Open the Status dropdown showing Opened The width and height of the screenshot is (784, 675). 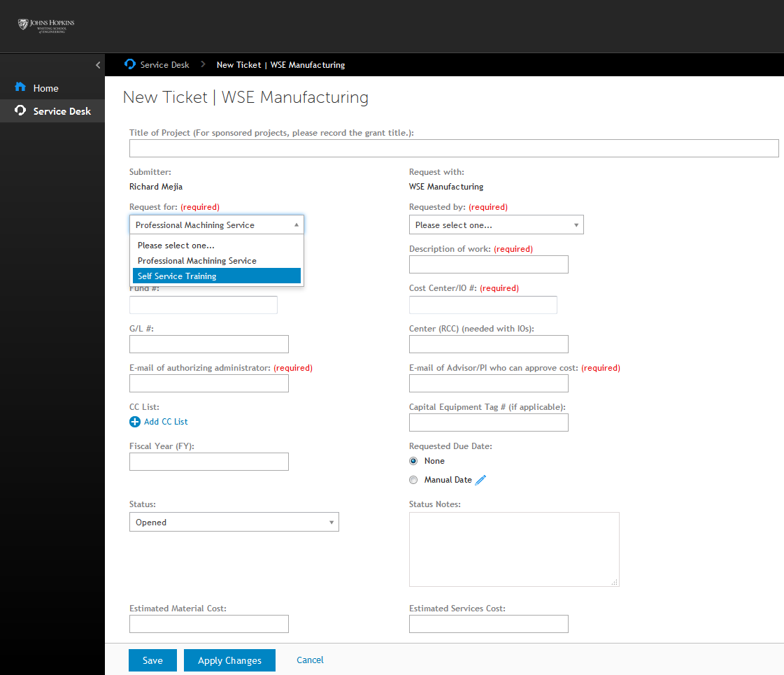point(234,522)
